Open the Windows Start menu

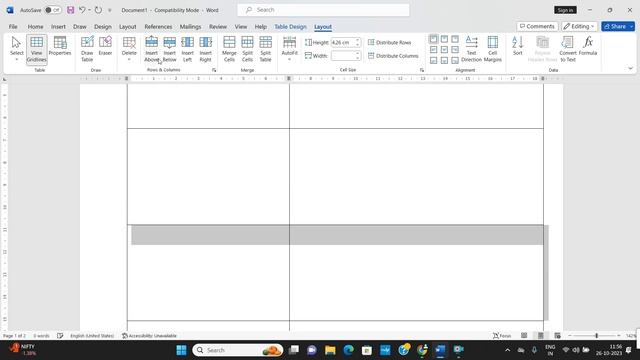coord(181,350)
